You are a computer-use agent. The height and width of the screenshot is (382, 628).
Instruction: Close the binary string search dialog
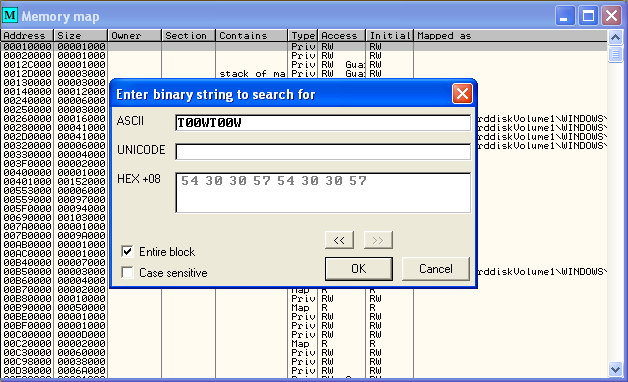[x=462, y=94]
